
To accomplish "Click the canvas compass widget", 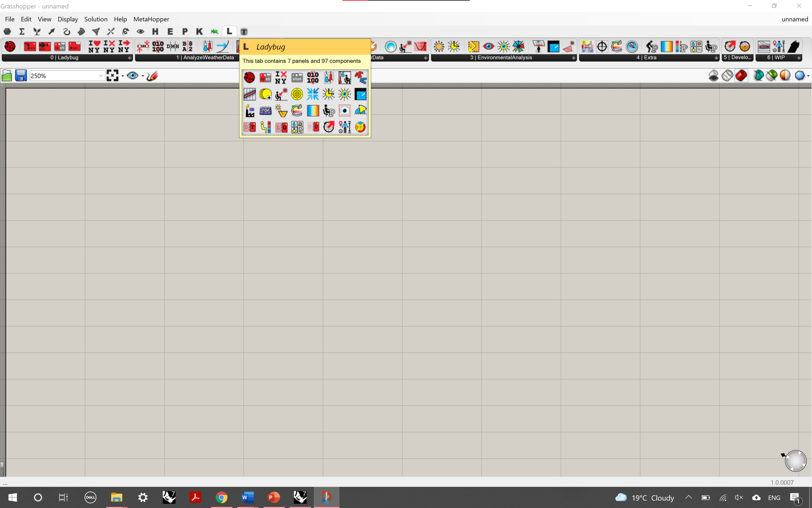I will click(795, 461).
